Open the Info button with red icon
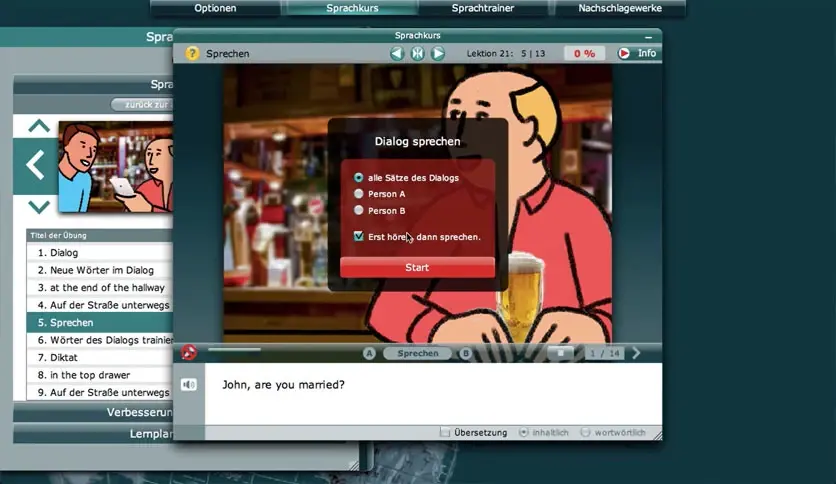 coord(637,54)
